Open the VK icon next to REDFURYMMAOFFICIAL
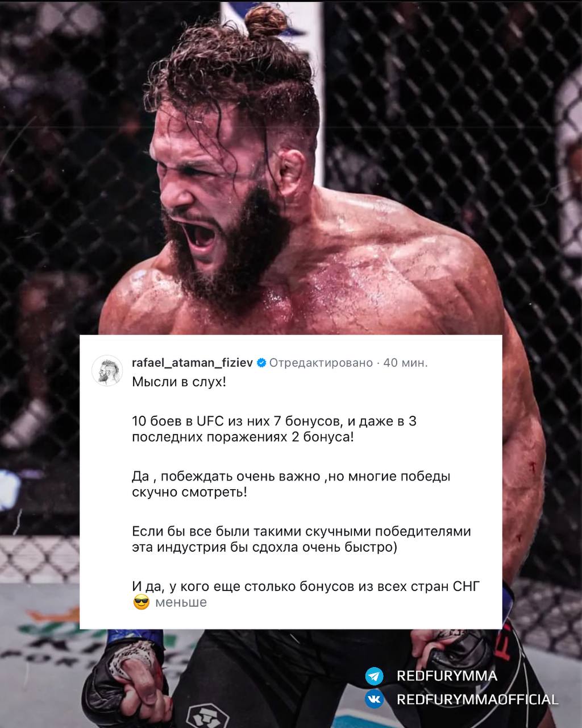Screen dimensions: 582x728 tap(375, 700)
